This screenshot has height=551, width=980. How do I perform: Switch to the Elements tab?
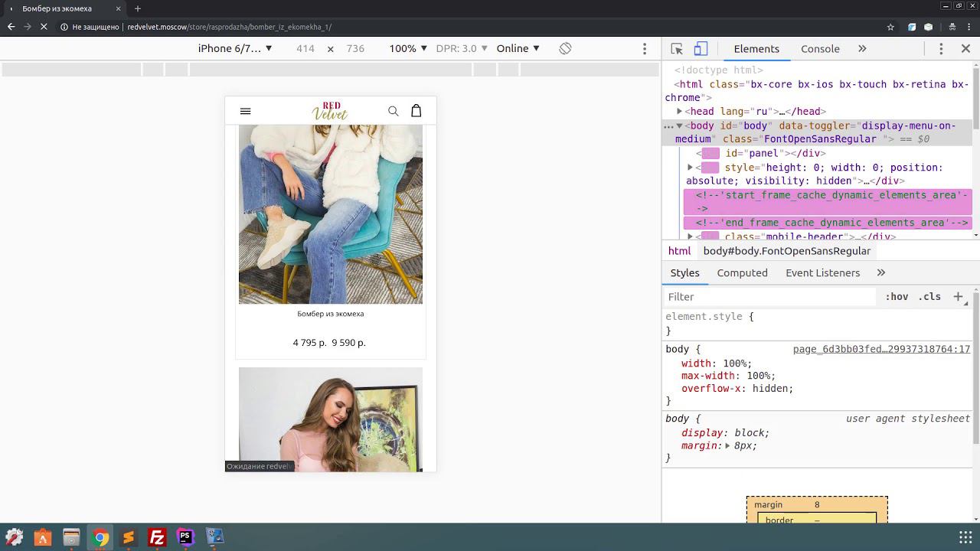(x=756, y=48)
